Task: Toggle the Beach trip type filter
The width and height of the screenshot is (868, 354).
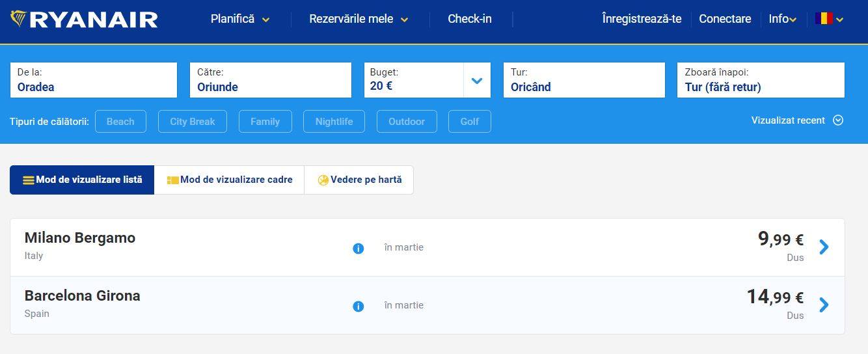Action: tap(120, 122)
